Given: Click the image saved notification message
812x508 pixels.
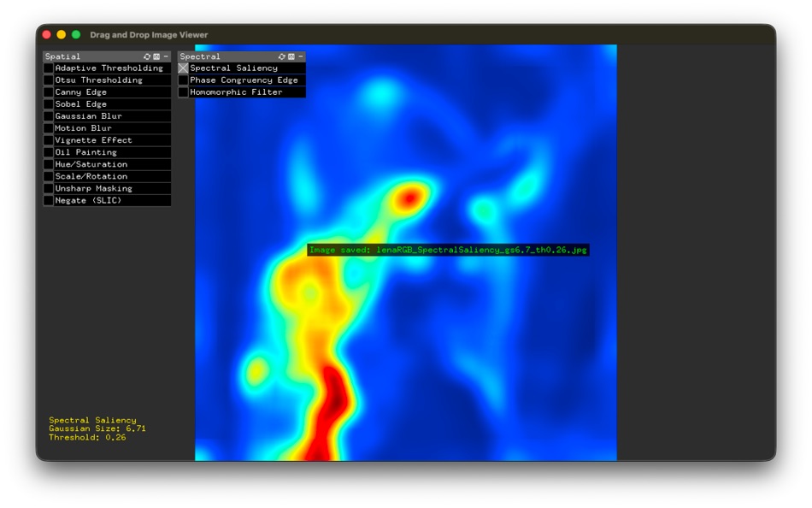Looking at the screenshot, I should pyautogui.click(x=449, y=250).
